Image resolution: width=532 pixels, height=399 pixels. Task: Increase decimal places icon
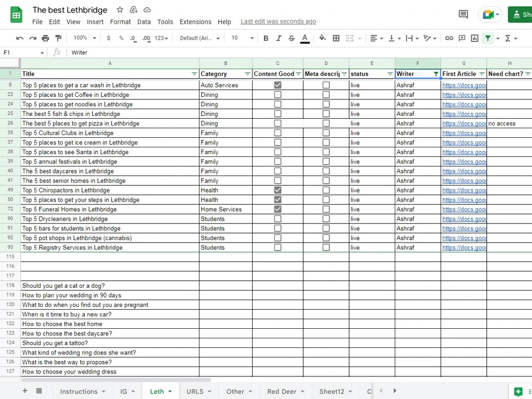146,38
